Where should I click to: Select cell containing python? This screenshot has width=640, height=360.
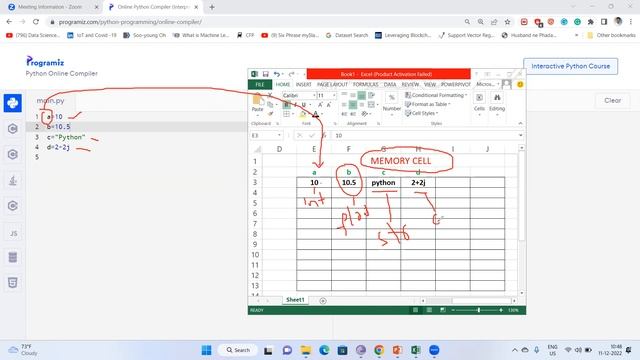point(383,182)
